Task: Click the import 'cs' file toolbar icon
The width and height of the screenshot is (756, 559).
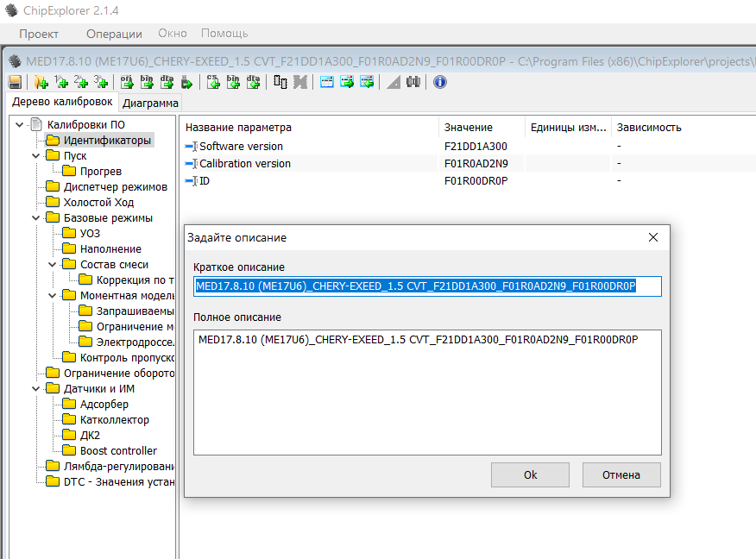Action: pyautogui.click(x=212, y=82)
